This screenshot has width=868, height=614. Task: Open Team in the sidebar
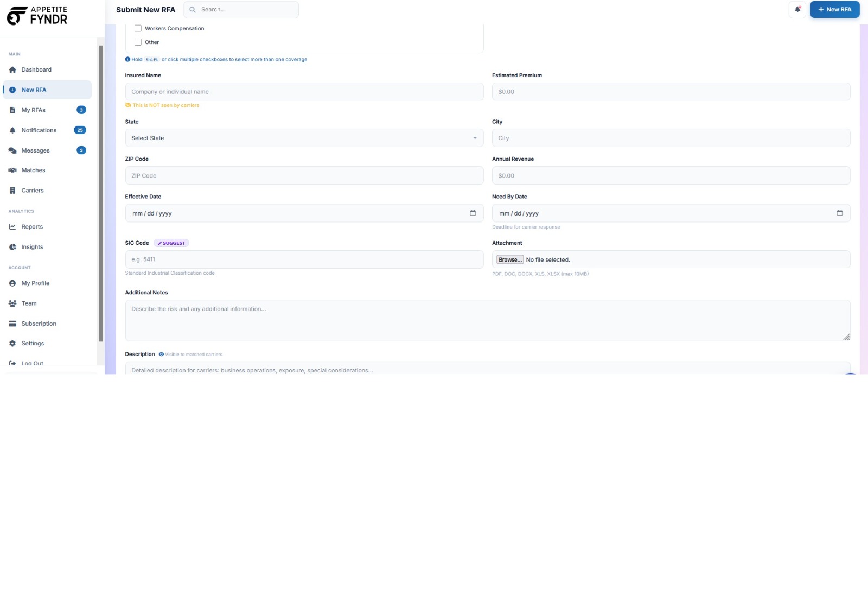click(x=47, y=303)
